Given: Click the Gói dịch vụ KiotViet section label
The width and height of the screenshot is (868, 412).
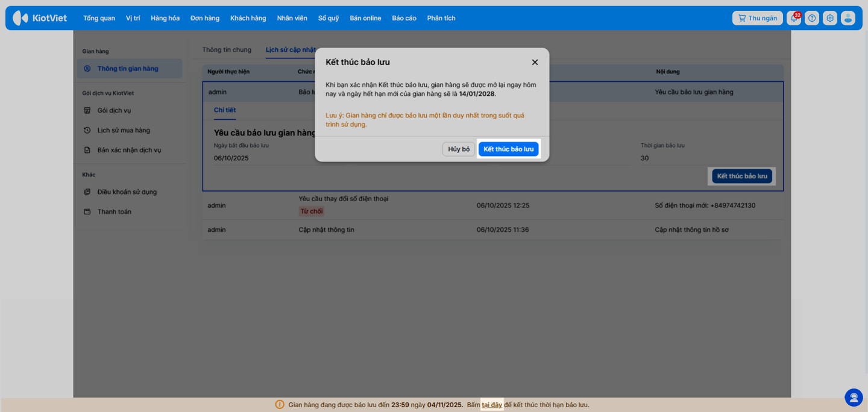Looking at the screenshot, I should pyautogui.click(x=108, y=93).
